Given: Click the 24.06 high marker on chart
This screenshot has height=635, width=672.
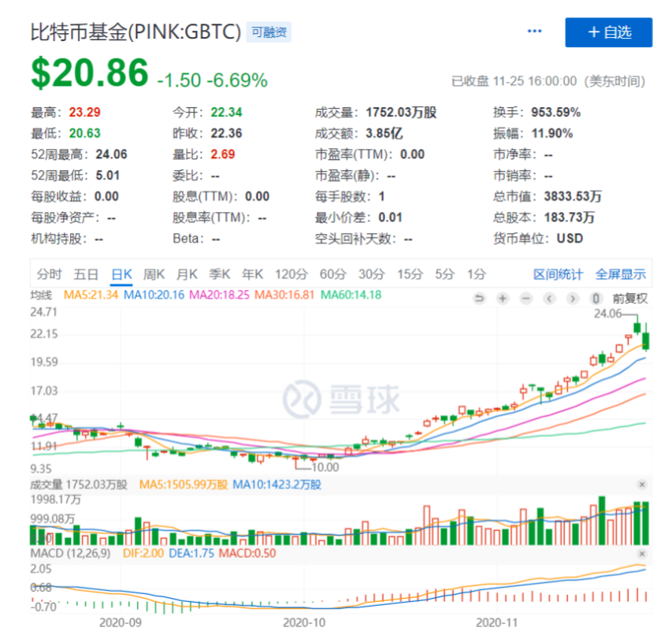Looking at the screenshot, I should [x=607, y=314].
